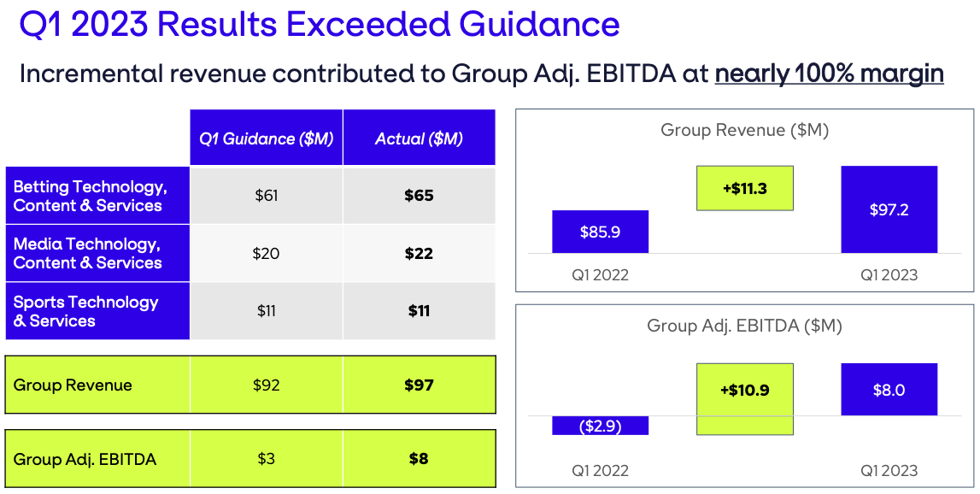980x494 pixels.
Task: Select the "Actual ($M)" column header
Action: tap(419, 138)
